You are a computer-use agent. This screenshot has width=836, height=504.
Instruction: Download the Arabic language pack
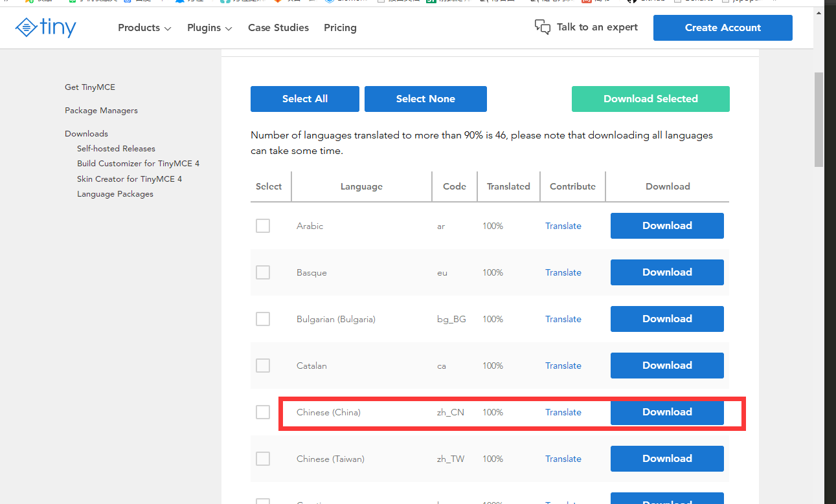pos(667,226)
